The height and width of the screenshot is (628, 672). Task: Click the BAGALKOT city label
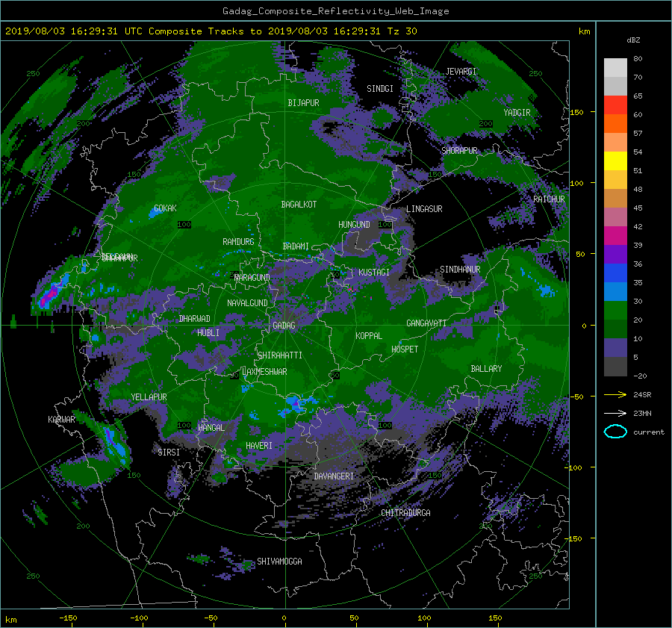click(299, 205)
